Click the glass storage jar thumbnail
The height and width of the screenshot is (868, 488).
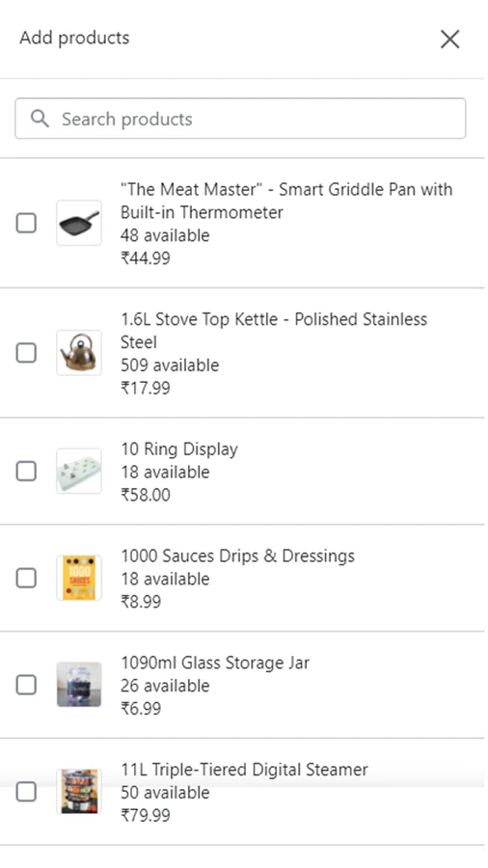point(79,685)
